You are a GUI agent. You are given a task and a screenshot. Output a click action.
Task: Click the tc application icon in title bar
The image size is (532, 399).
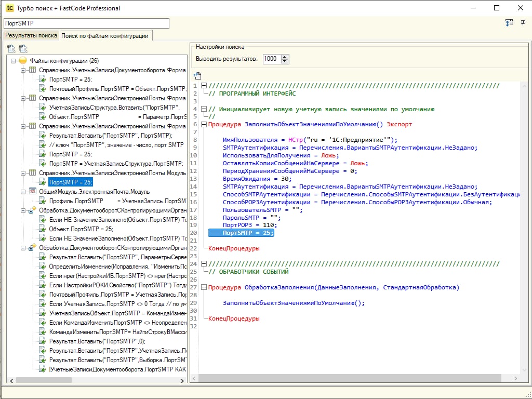(9, 8)
